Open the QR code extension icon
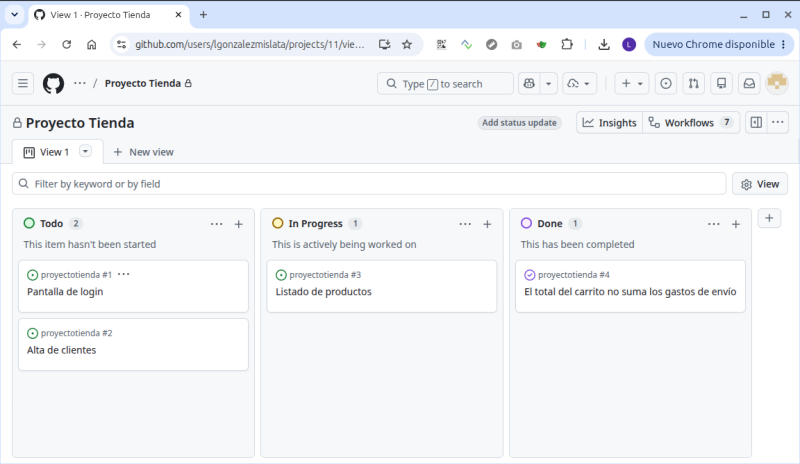This screenshot has height=464, width=800. tap(441, 44)
